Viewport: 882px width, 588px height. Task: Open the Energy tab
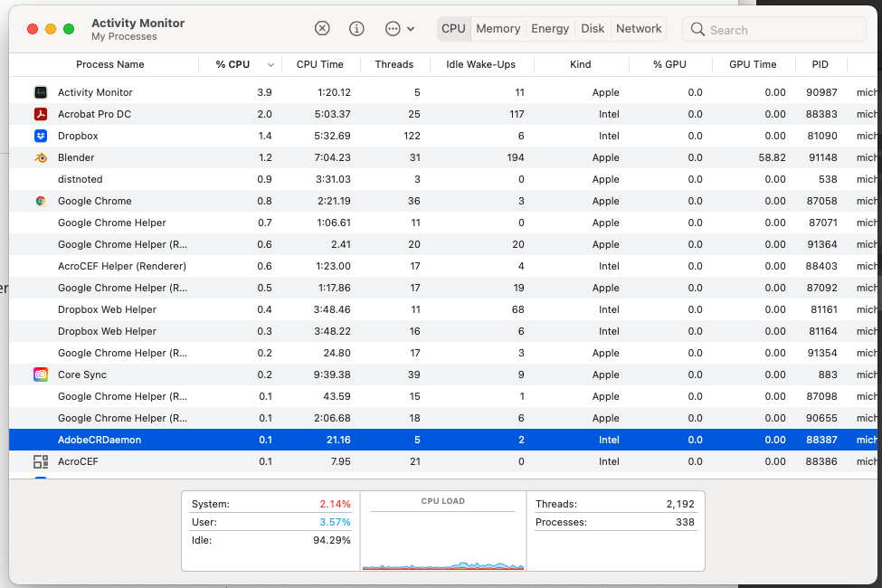pyautogui.click(x=550, y=29)
